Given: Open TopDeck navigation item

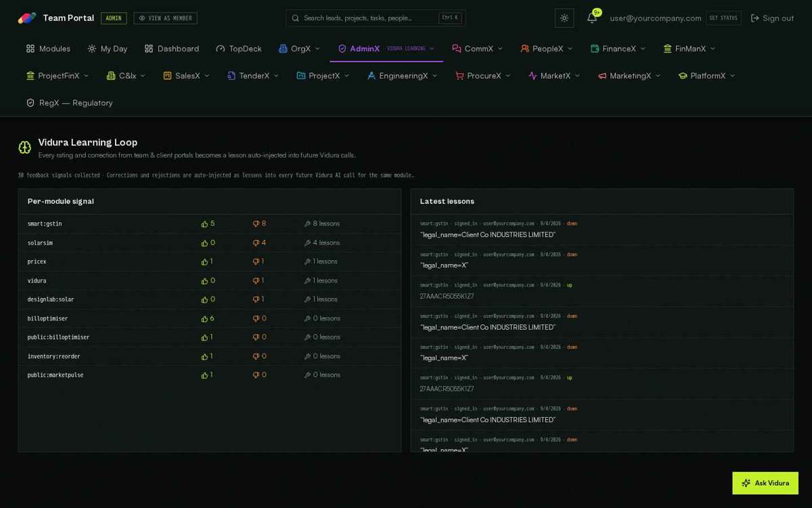Looking at the screenshot, I should (239, 49).
